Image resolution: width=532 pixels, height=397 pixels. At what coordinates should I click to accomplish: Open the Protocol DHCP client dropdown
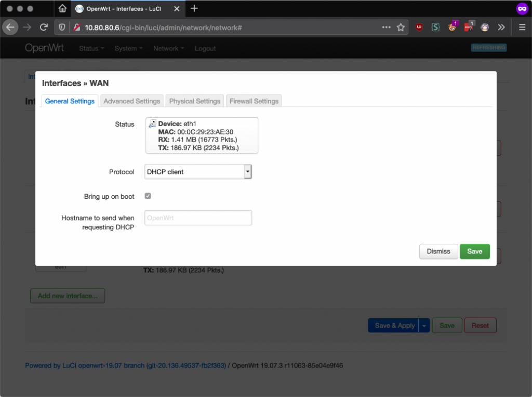198,172
